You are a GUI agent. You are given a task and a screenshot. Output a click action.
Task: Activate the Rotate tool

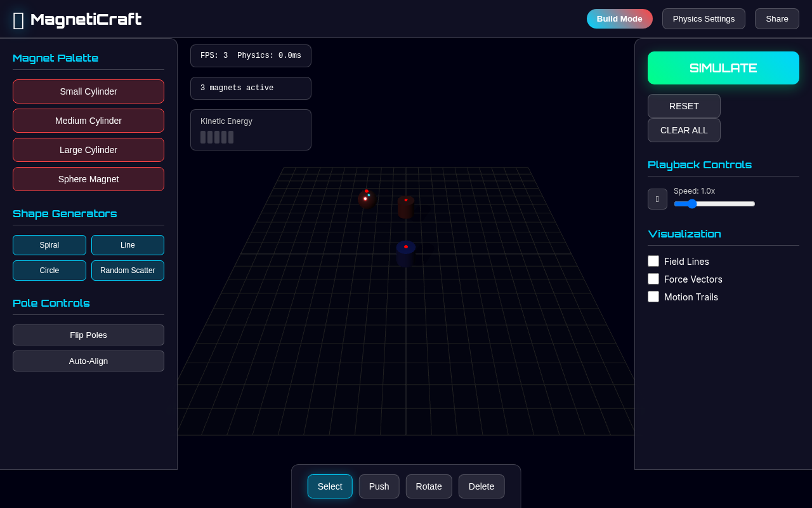[429, 486]
